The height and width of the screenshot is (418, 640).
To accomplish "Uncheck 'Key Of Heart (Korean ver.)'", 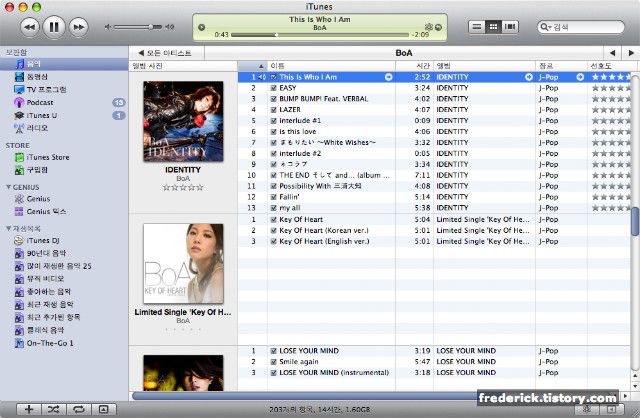I will (273, 231).
